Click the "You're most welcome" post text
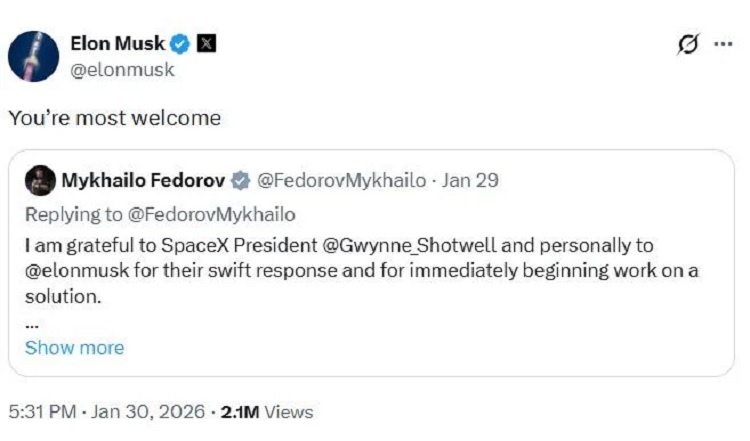Viewport: 750px width, 441px height. pos(114,118)
